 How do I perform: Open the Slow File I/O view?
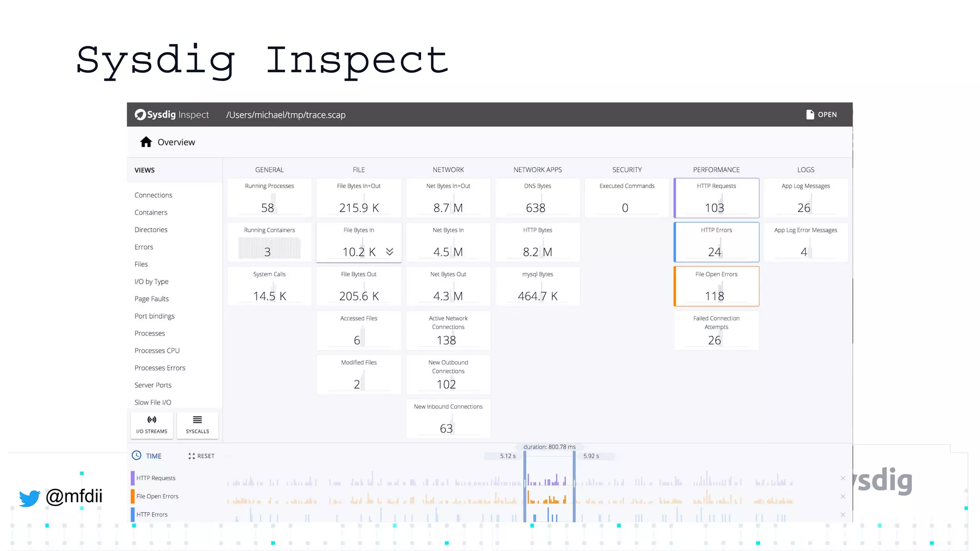153,402
